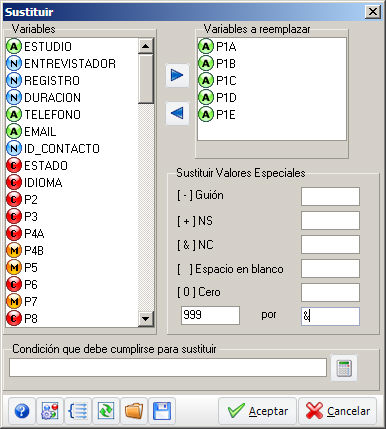This screenshot has height=429, width=386.
Task: Click the condition text field for substitution
Action: tap(168, 367)
